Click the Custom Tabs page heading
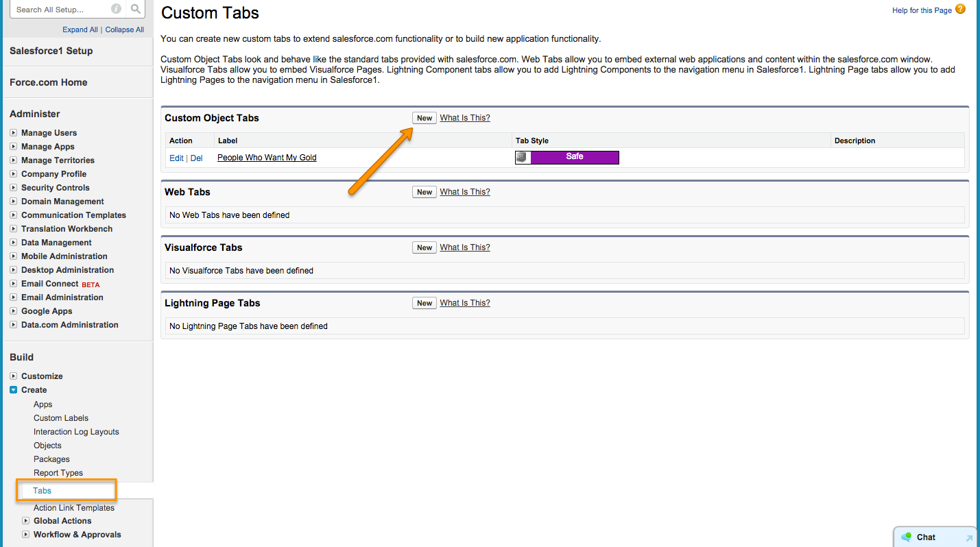This screenshot has width=980, height=547. pos(210,12)
